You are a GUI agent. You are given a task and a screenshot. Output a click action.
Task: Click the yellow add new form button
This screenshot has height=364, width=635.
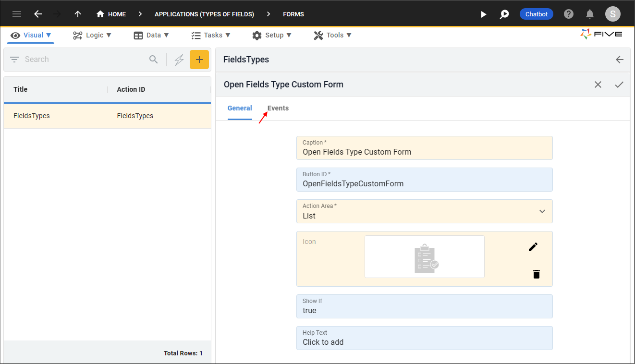tap(199, 60)
